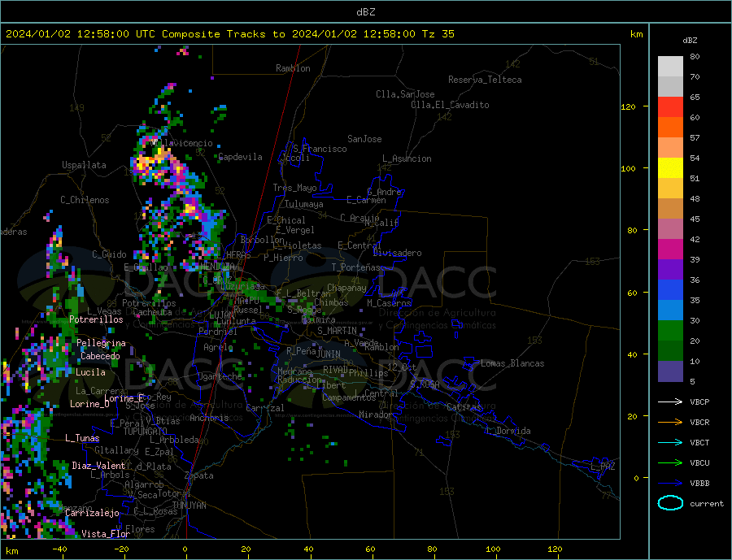Screen dimensions: 732x560
Task: Select the purple 39 dBZ swatch
Action: 670,270
